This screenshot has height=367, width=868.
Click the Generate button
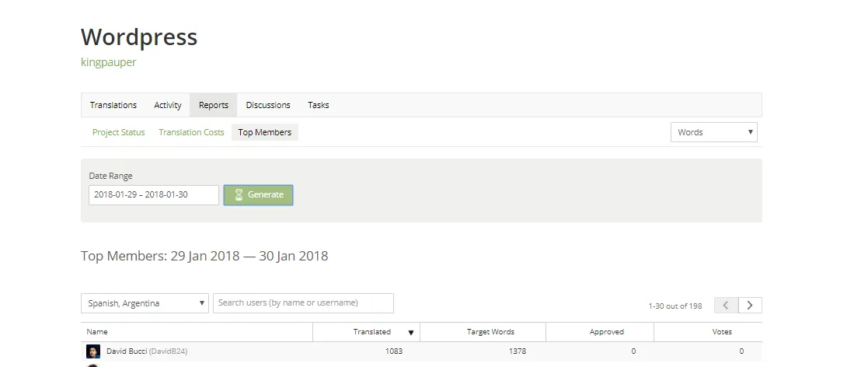[258, 195]
